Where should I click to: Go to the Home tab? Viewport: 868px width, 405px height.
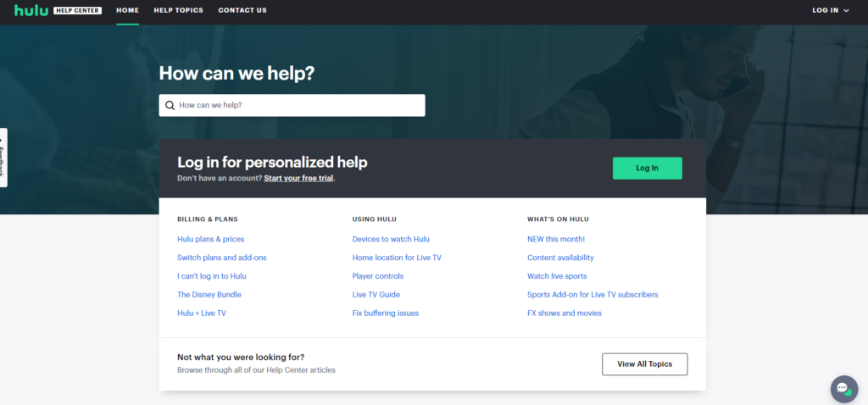tap(127, 10)
